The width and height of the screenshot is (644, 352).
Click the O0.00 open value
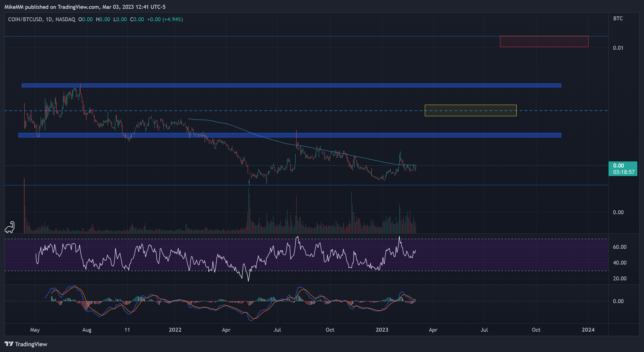pyautogui.click(x=86, y=19)
